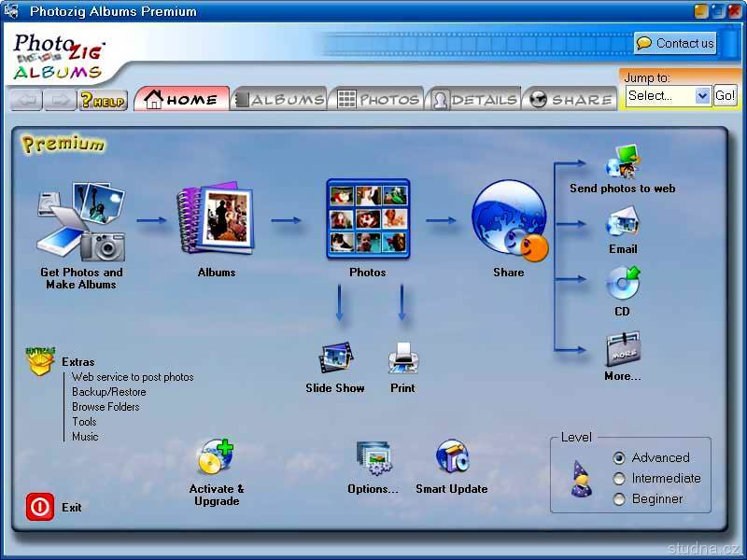Select the Send photos to web icon

[x=622, y=161]
